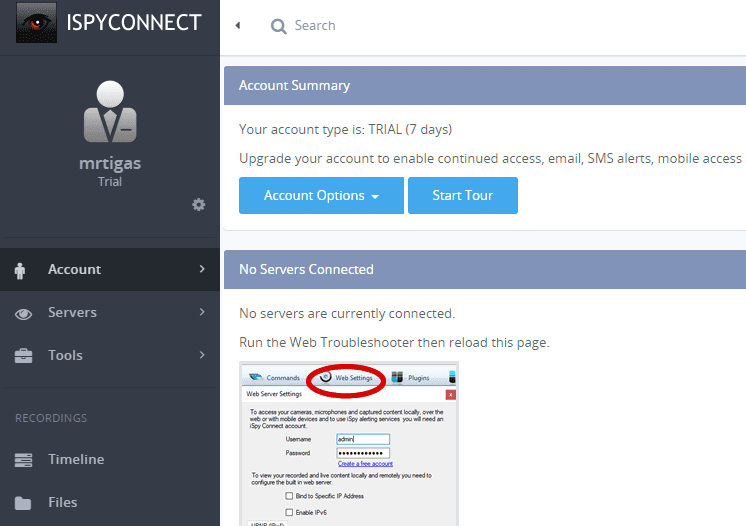Image resolution: width=746 pixels, height=526 pixels.
Task: Click the Web Settings tutorial screenshot
Action: [x=349, y=444]
